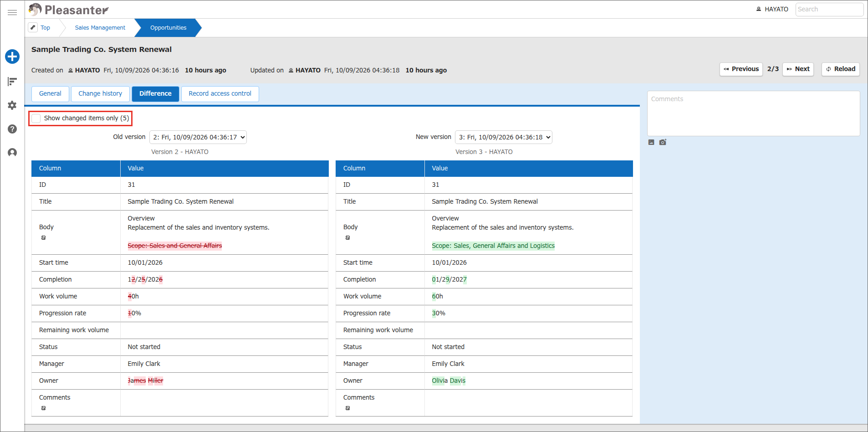Screen dimensions: 868x432
Task: Click old Progression rate value 10%
Action: click(x=134, y=313)
